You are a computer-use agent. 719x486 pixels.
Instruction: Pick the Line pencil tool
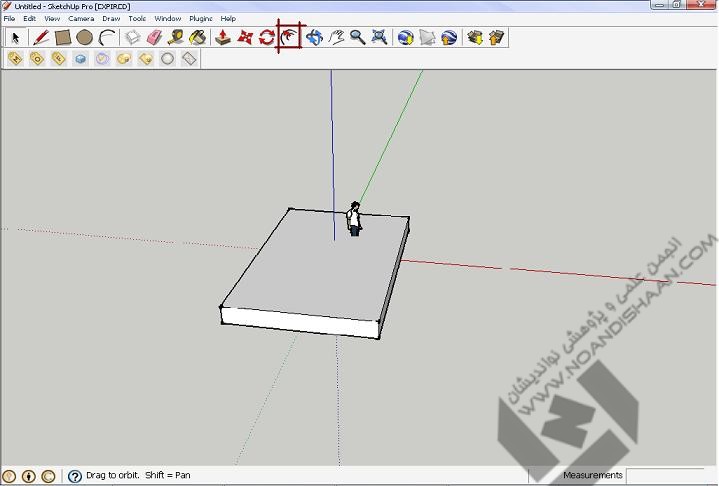(41, 38)
